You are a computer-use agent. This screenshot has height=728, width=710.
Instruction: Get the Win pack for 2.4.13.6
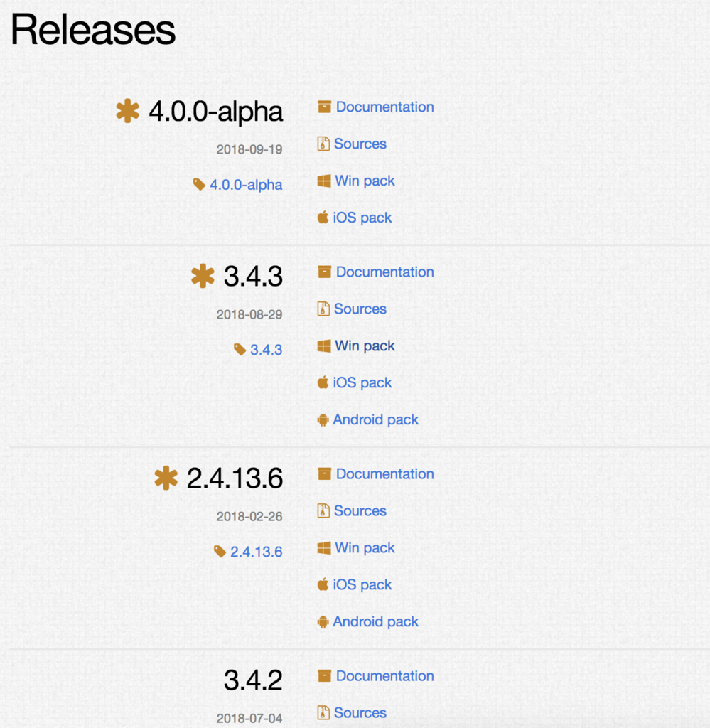365,548
